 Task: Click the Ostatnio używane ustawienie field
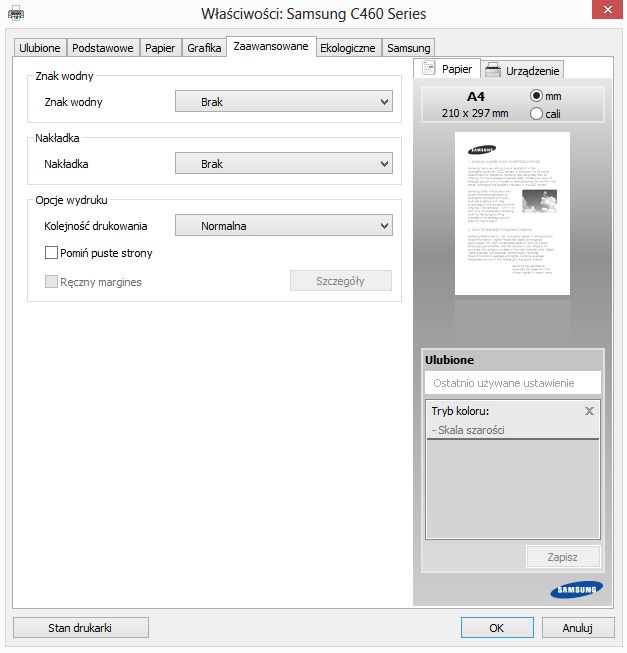pyautogui.click(x=513, y=383)
